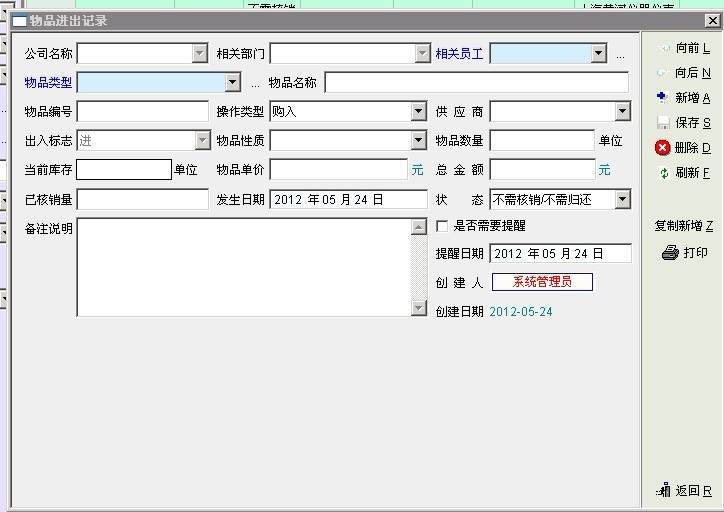Click the red 删除 delete icon
Viewport: 724px width, 512px height.
click(662, 148)
